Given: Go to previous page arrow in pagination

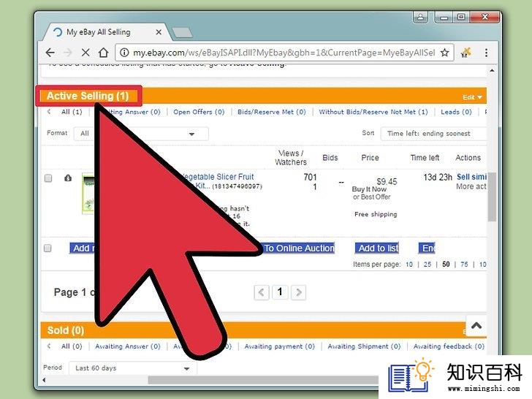Looking at the screenshot, I should point(262,292).
